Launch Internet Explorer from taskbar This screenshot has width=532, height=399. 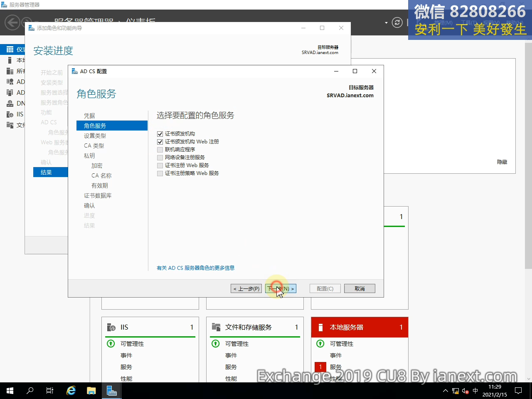click(71, 391)
